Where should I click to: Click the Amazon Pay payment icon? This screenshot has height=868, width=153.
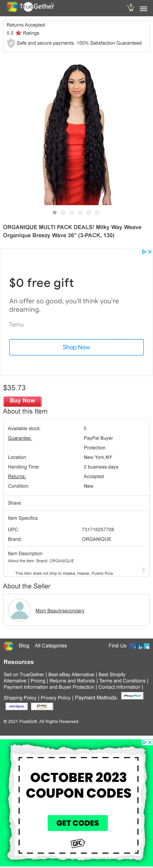[42, 706]
